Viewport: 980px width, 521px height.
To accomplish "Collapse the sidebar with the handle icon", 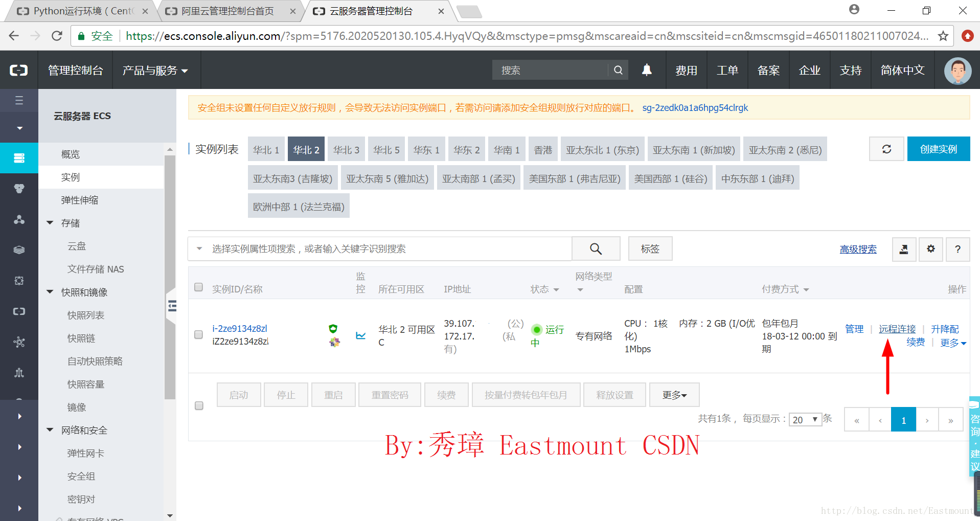I will (x=172, y=306).
